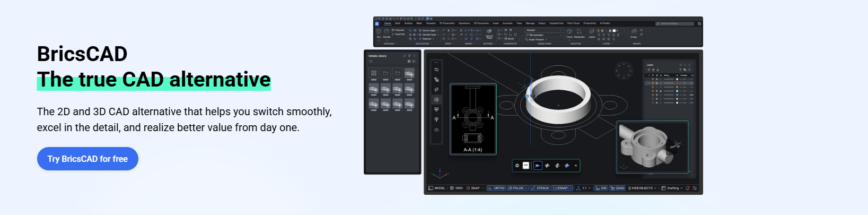Click the cloud icon in vertical toolbar
This screenshot has height=215, width=868.
tap(436, 130)
